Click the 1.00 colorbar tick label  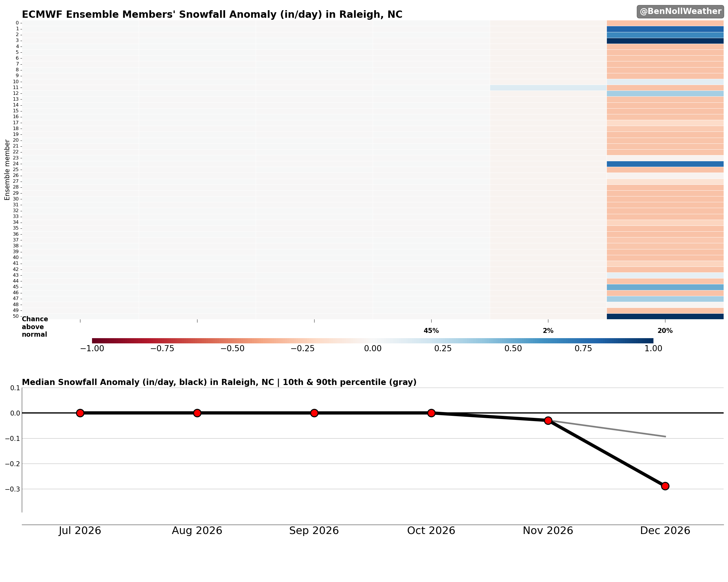653,349
